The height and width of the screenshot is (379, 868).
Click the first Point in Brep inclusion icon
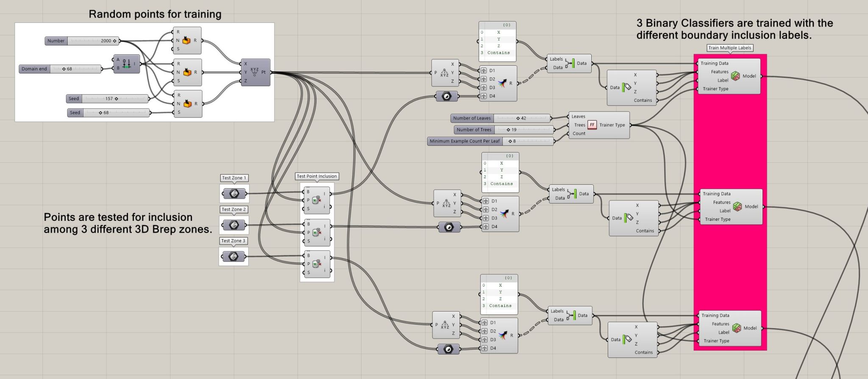316,200
